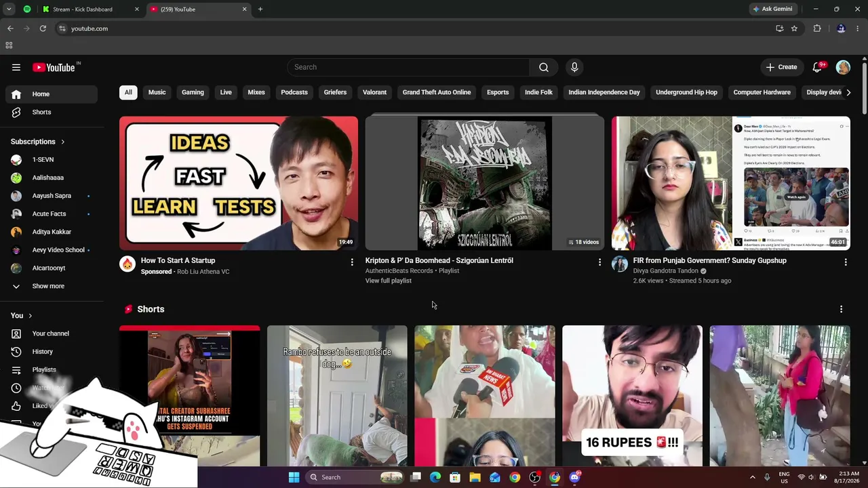
Task: Open Discord from the taskbar
Action: click(x=574, y=477)
